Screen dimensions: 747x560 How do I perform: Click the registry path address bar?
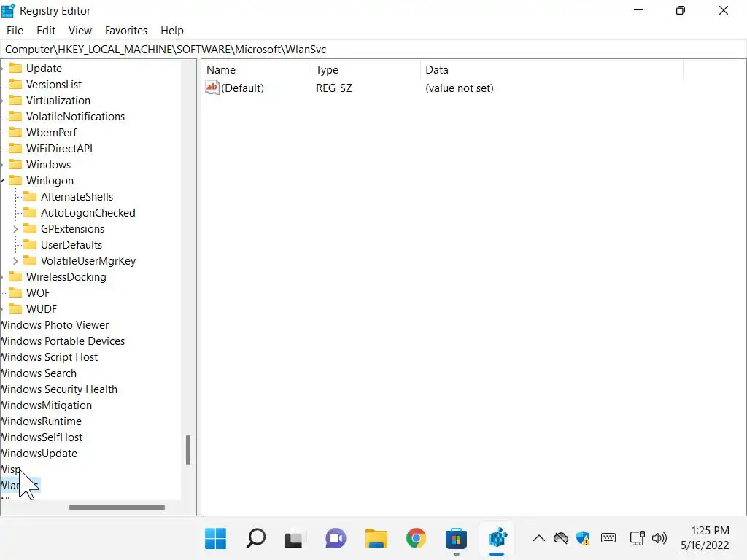(373, 50)
